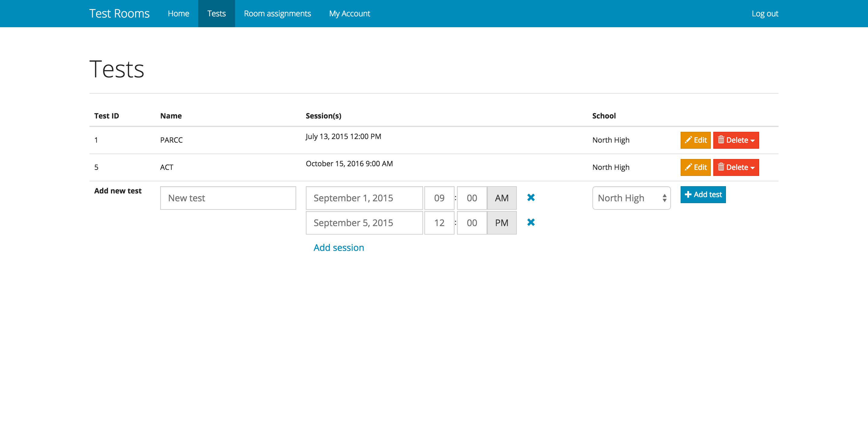Toggle PM on the second session
868x425 pixels.
[501, 223]
